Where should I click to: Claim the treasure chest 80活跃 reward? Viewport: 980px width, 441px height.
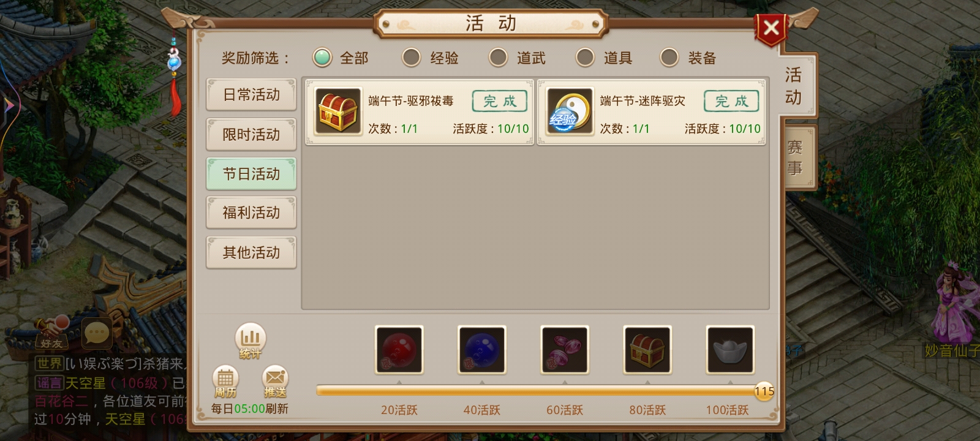point(647,349)
